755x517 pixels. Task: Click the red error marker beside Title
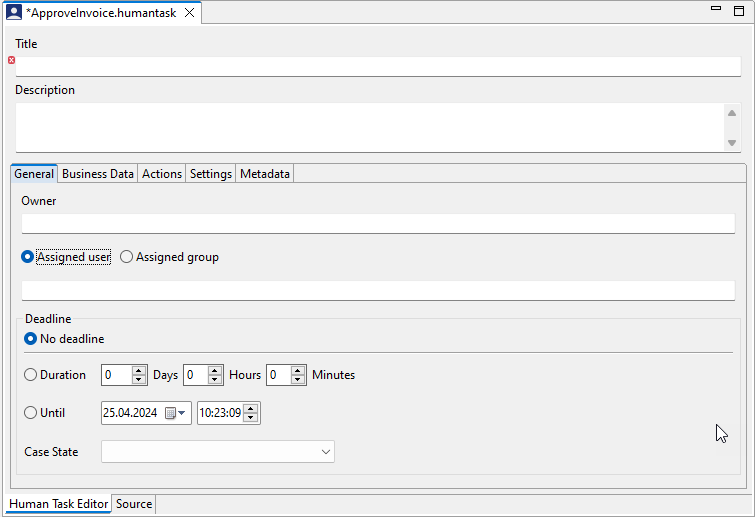tap(12, 60)
